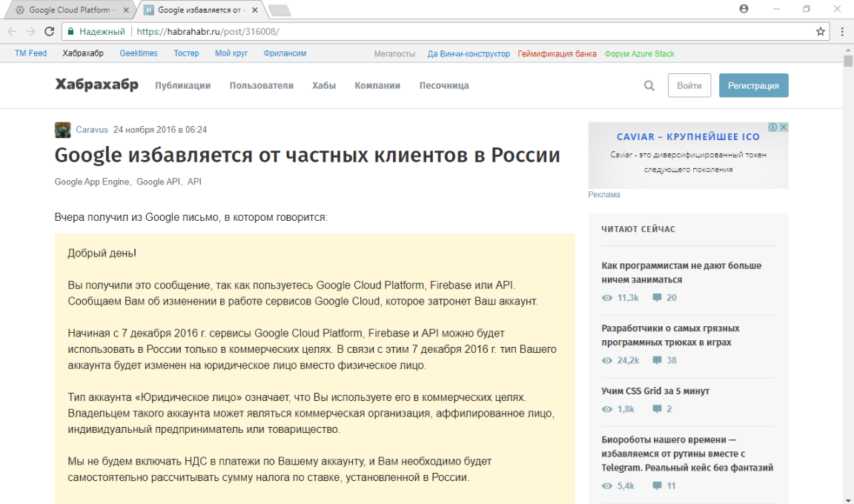Click the scrollbar down arrow
The image size is (854, 504).
848,500
